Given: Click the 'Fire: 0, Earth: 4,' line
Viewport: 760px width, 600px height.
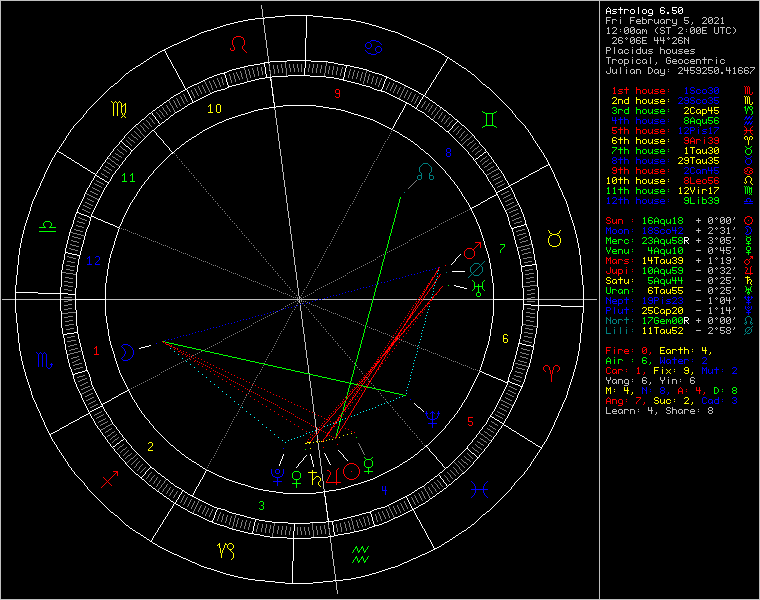Looking at the screenshot, I should 659,351.
